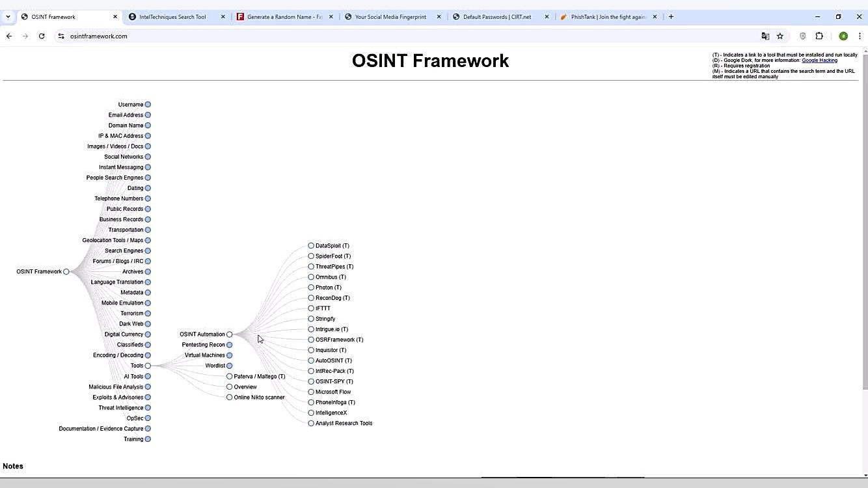Switch to Default Passwords CIRT.net tab
This screenshot has height=488, width=868.
pos(497,17)
